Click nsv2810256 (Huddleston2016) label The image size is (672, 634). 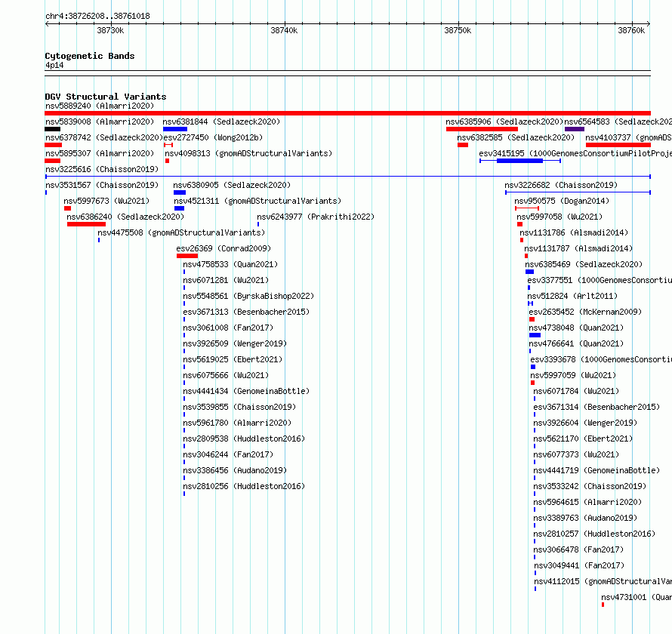tap(245, 486)
